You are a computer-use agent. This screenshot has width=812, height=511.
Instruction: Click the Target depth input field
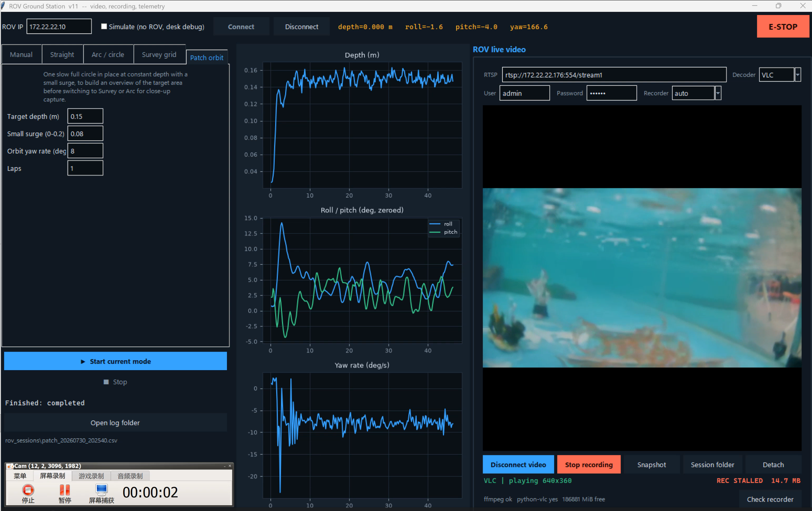[85, 116]
